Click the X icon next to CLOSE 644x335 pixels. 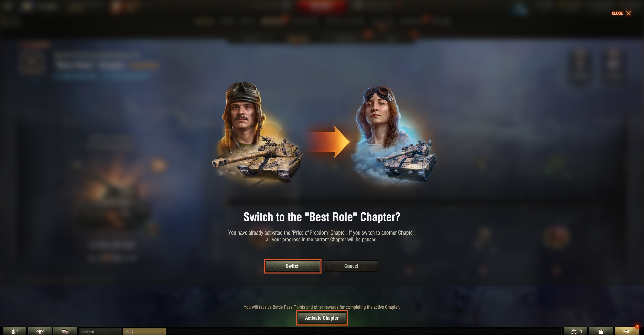point(628,13)
